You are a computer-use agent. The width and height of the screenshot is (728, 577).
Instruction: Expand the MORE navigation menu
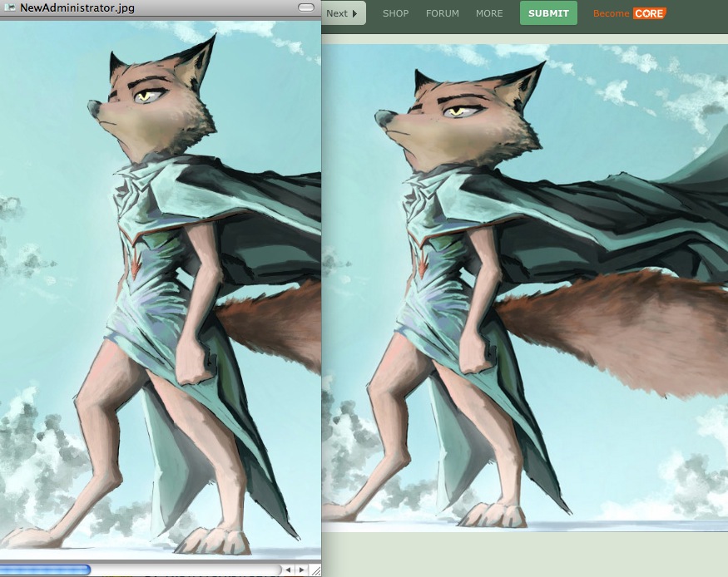pos(489,13)
